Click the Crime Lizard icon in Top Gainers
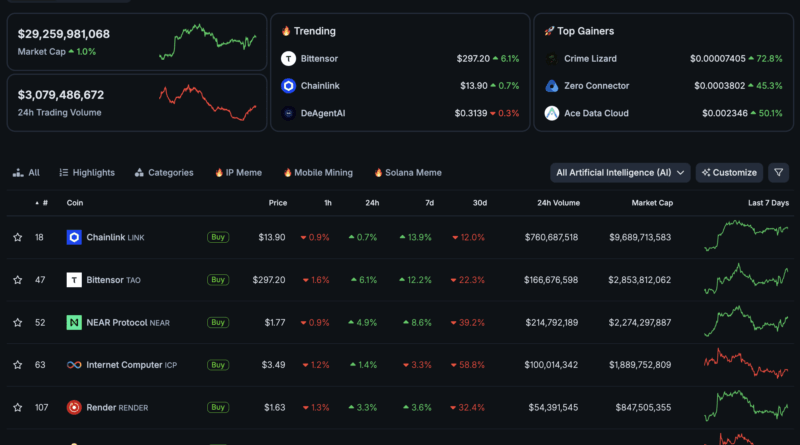The image size is (800, 445). click(552, 59)
